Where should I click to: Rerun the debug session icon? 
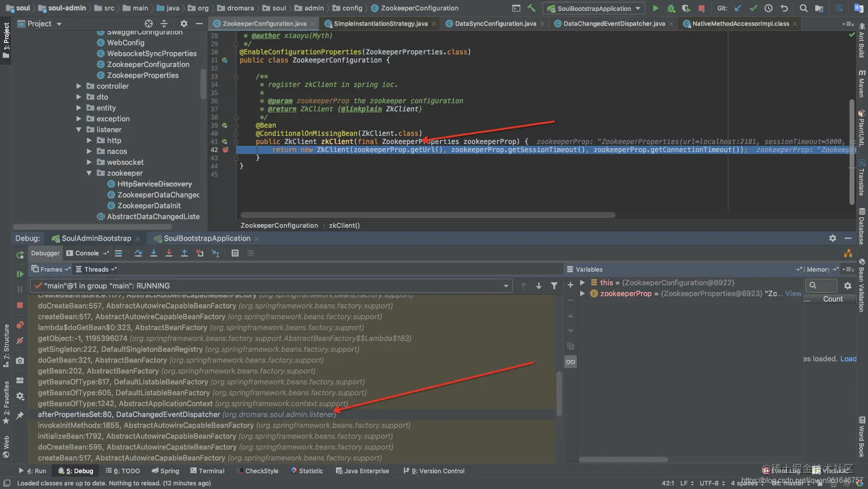click(20, 255)
